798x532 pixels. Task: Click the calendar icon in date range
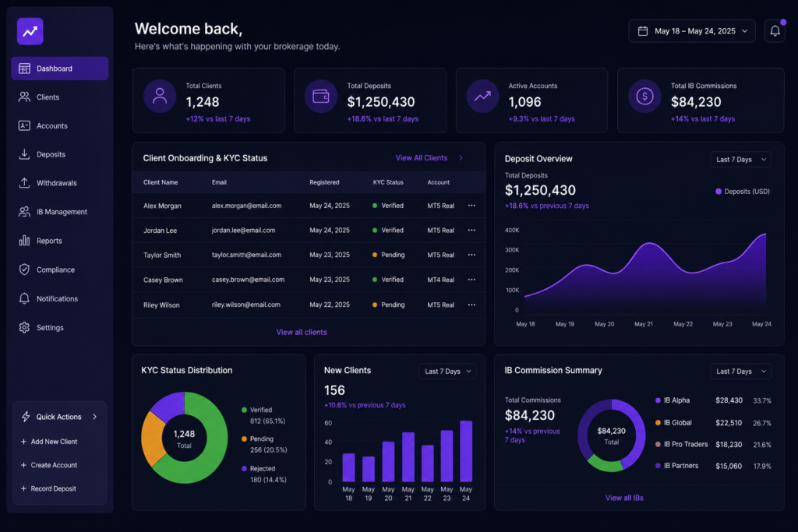tap(643, 31)
